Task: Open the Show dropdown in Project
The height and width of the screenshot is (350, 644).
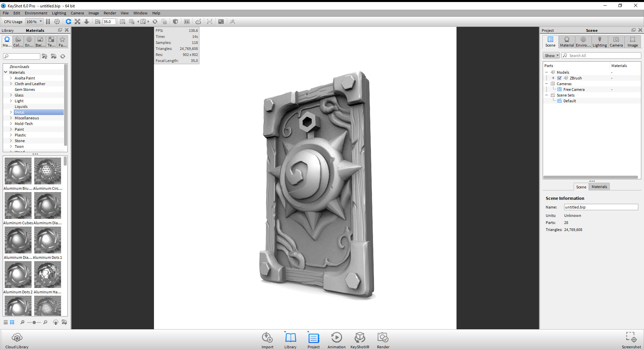Action: (551, 56)
